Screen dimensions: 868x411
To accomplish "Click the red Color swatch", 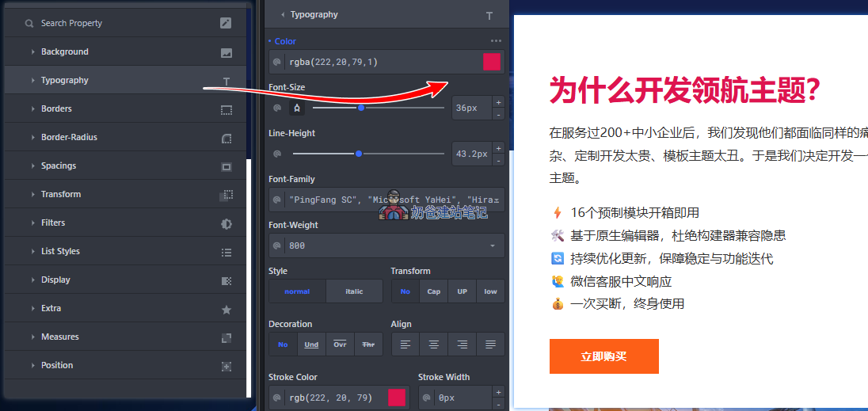I will pos(492,62).
